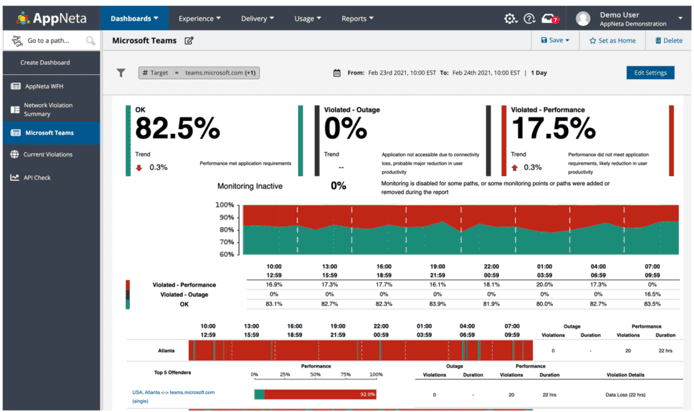
Task: Open the Reports menu
Action: [x=357, y=18]
